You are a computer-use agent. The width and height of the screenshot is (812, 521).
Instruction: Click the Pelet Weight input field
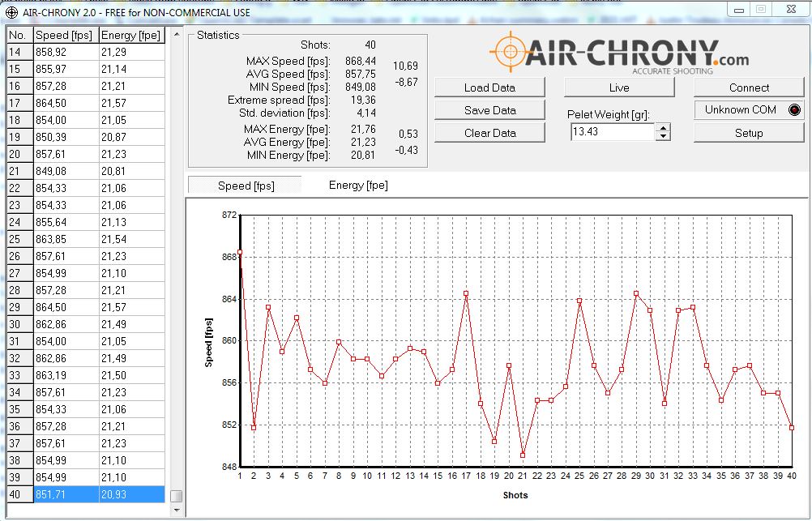coord(613,131)
